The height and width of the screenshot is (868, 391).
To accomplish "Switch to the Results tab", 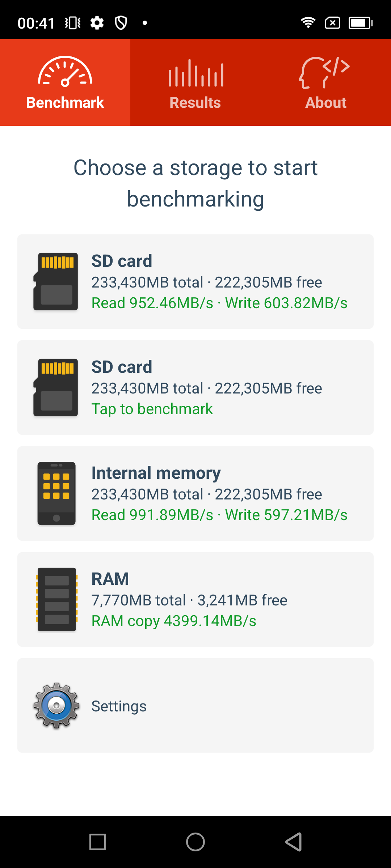I will 195,103.
